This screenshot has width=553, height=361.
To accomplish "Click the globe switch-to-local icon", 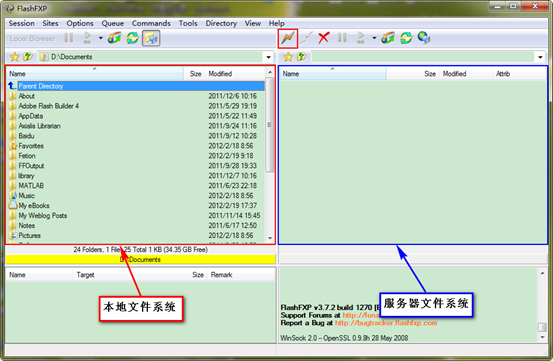I will click(424, 38).
